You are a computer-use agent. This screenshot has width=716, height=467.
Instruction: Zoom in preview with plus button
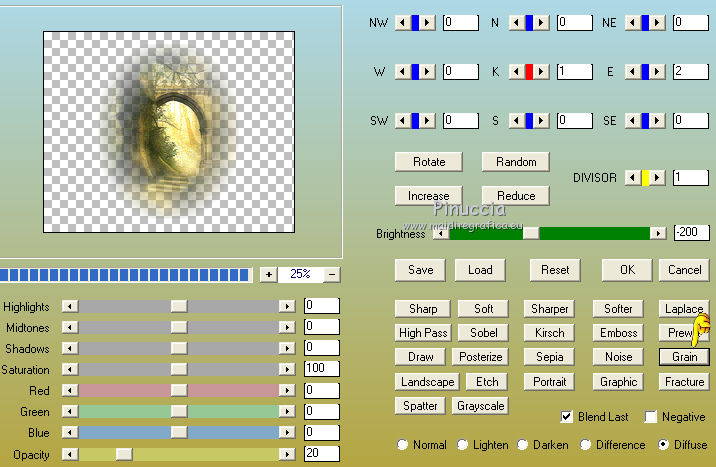click(x=269, y=274)
